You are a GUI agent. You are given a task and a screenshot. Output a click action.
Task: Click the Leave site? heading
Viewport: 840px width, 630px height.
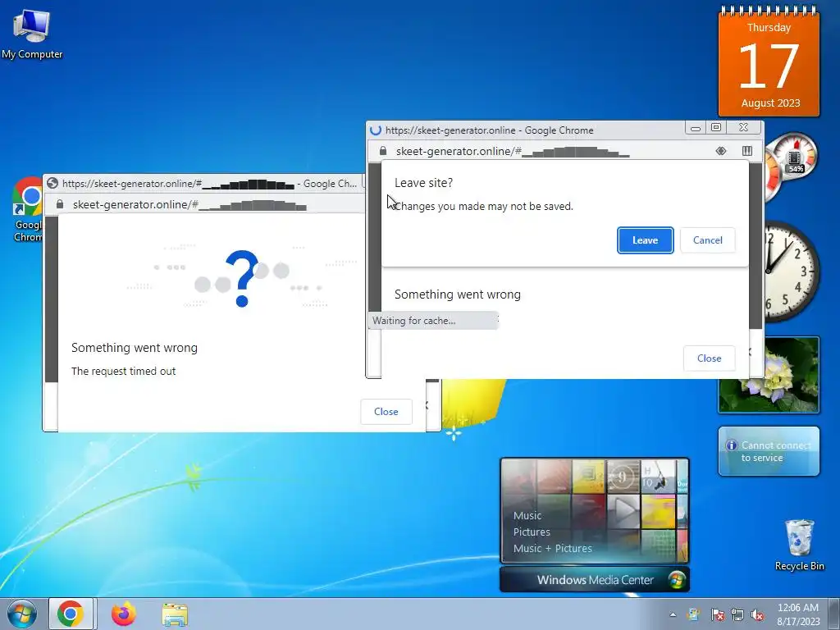click(423, 183)
